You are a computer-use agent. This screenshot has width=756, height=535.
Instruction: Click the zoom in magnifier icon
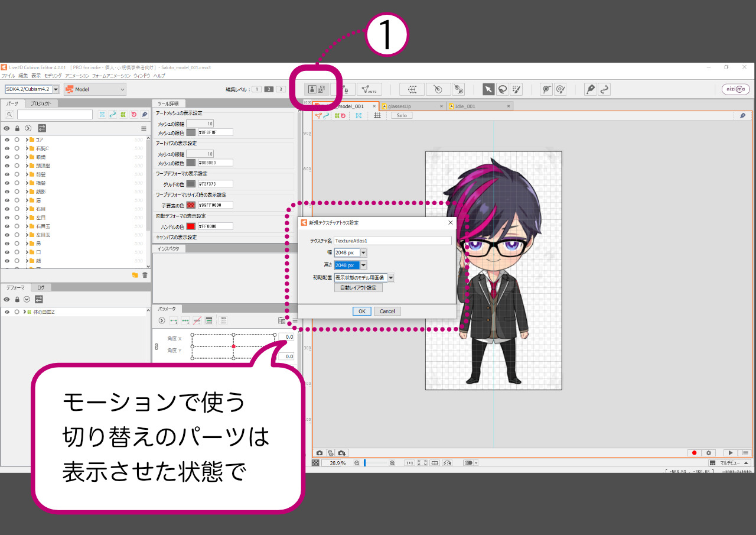pos(392,463)
